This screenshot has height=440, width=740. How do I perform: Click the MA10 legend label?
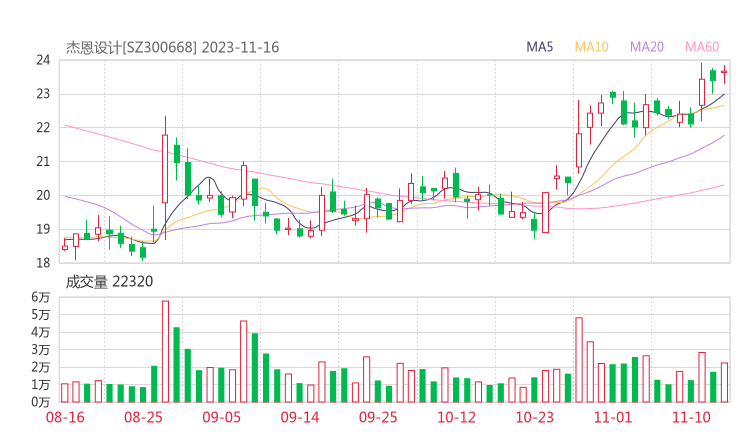tap(591, 47)
